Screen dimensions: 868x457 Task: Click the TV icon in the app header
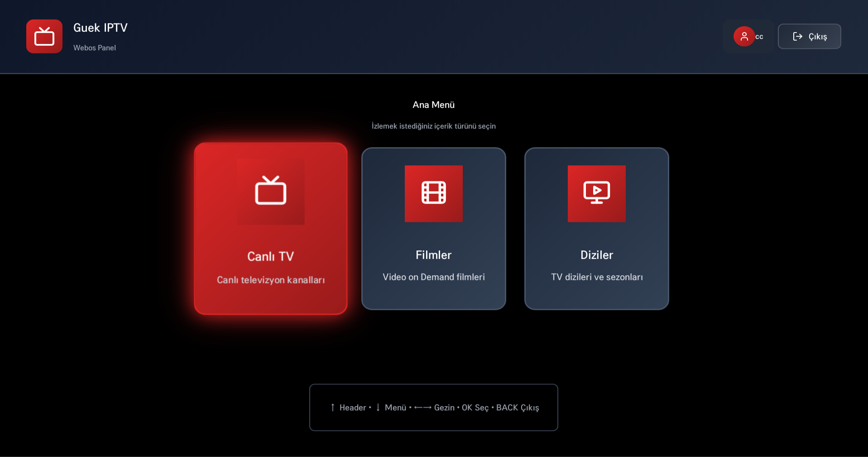(44, 36)
